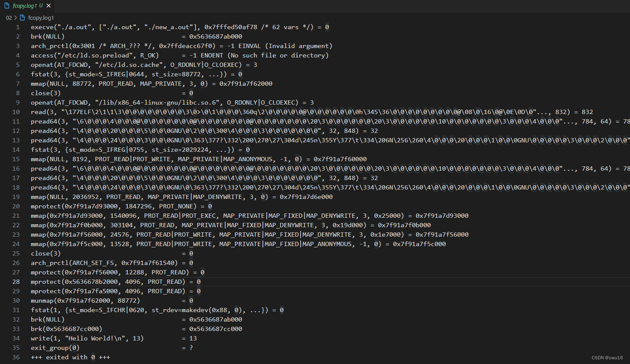Click the read(3, "\177ELF line

click(x=312, y=112)
